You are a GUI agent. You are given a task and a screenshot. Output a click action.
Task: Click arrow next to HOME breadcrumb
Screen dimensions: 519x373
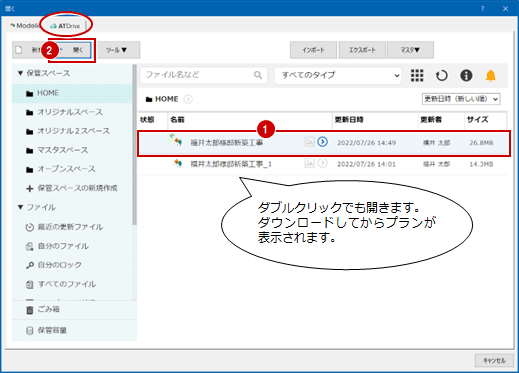(x=188, y=99)
